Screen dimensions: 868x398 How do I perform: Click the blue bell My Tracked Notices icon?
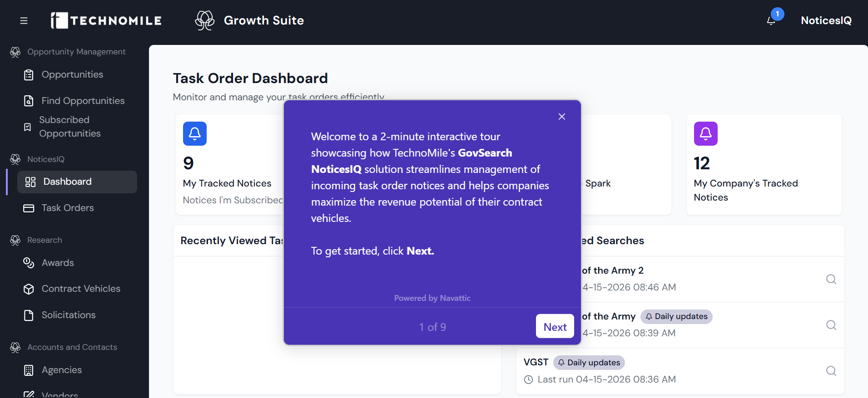click(x=195, y=133)
